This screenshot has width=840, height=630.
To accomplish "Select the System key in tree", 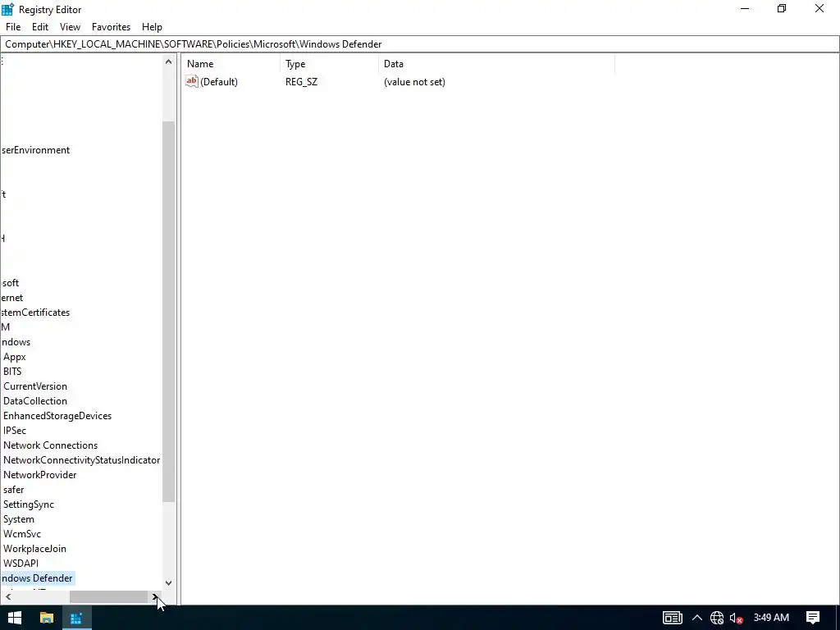I will pyautogui.click(x=18, y=519).
